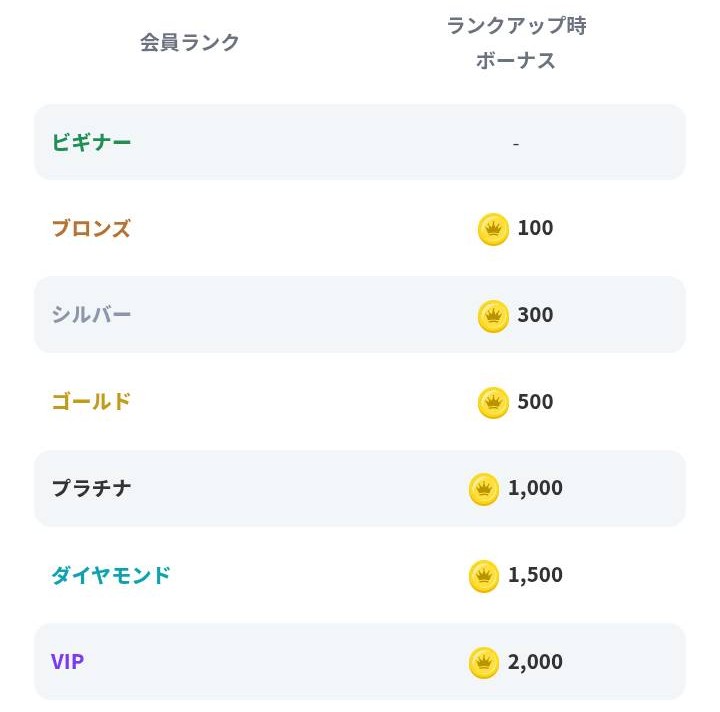Select the ダイヤモンド rank label
Viewport: 720px width, 712px height.
pyautogui.click(x=111, y=575)
